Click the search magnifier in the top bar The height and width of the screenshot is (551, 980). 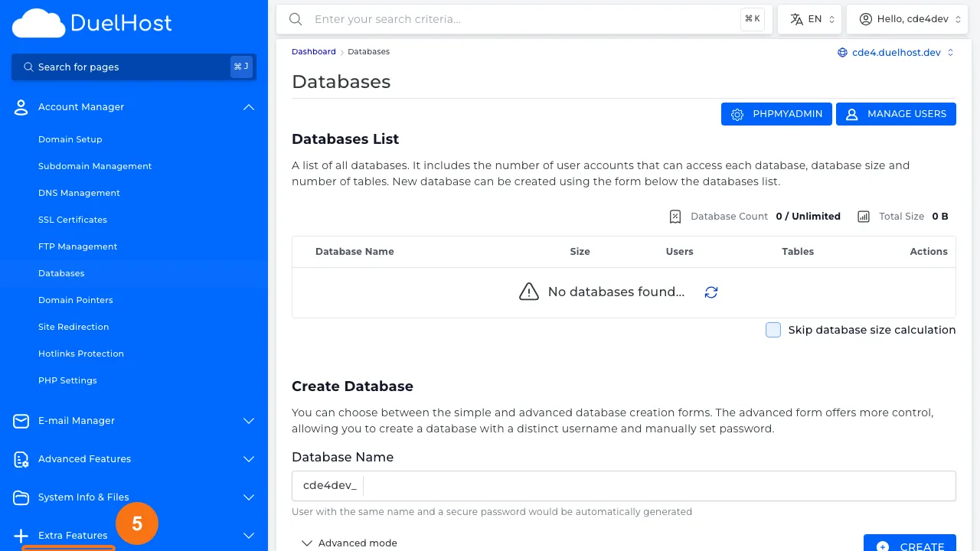[x=296, y=19]
